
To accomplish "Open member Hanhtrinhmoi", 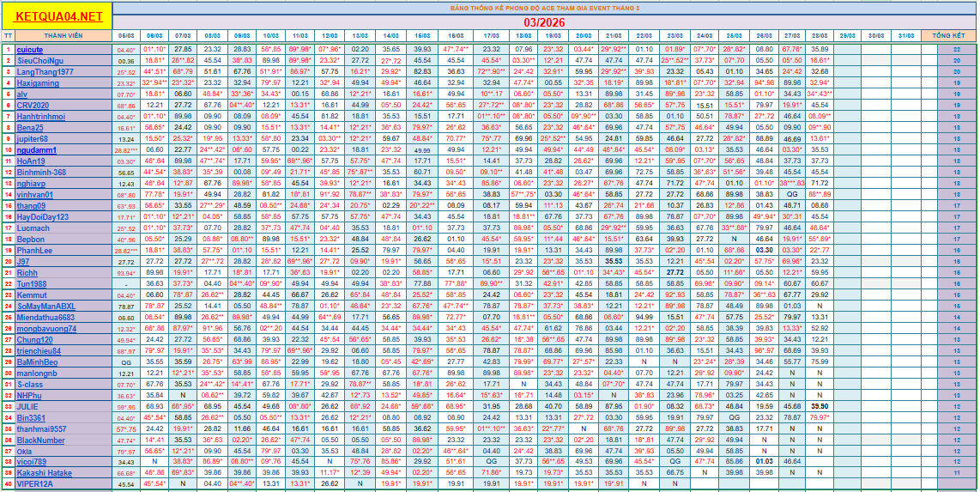I will pyautogui.click(x=41, y=116).
